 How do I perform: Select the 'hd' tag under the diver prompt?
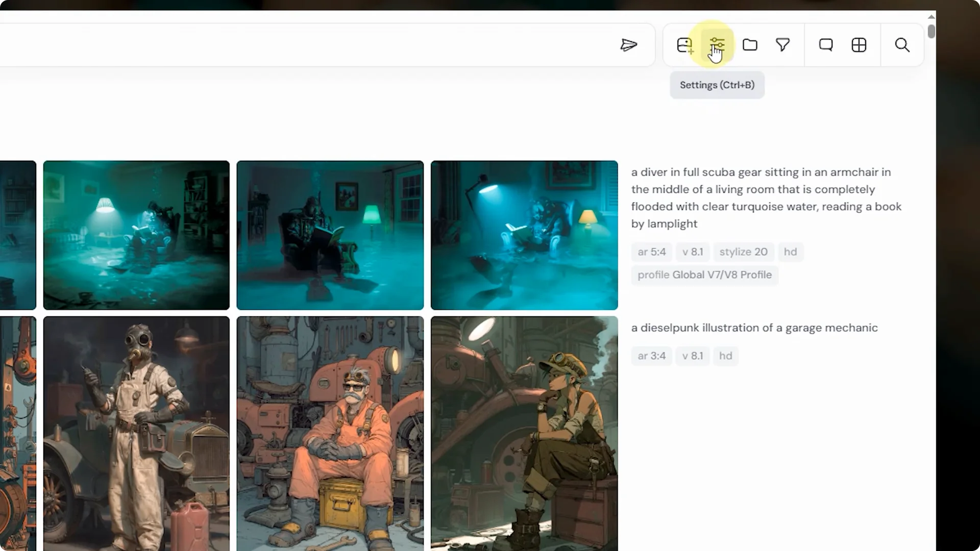(790, 252)
